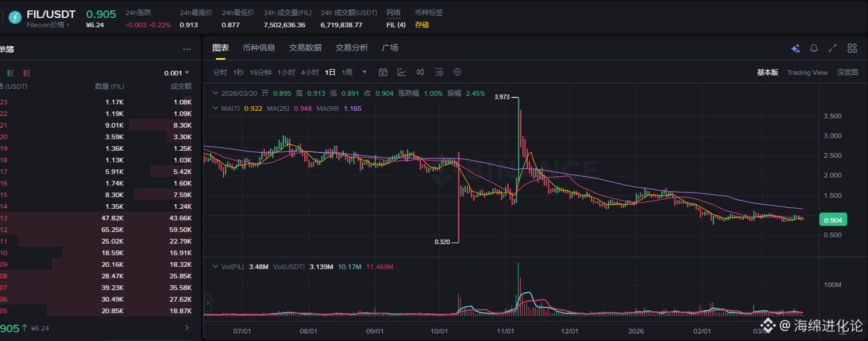868x341 pixels.
Task: Click the 0.904 current price label on axis
Action: [x=833, y=220]
